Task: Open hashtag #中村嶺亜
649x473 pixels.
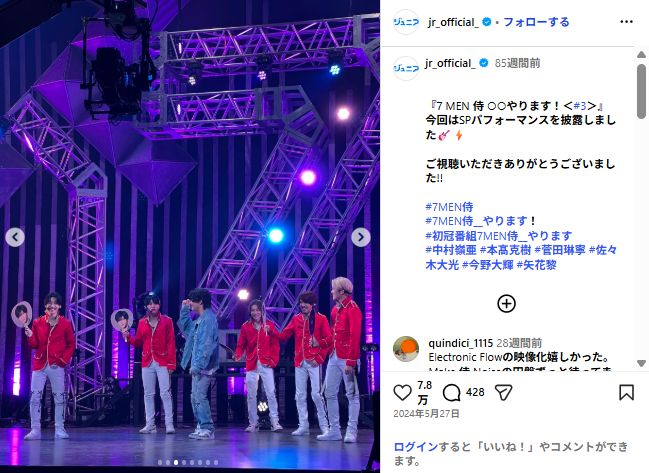Action: 451,250
